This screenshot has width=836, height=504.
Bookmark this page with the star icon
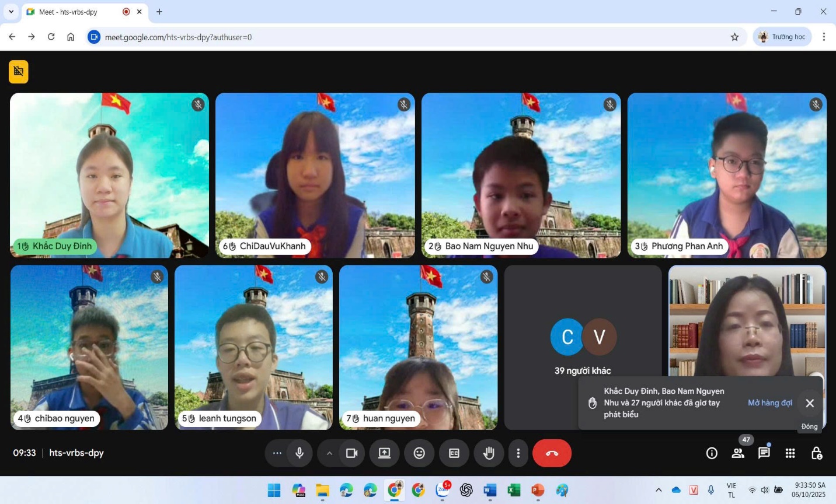point(734,37)
